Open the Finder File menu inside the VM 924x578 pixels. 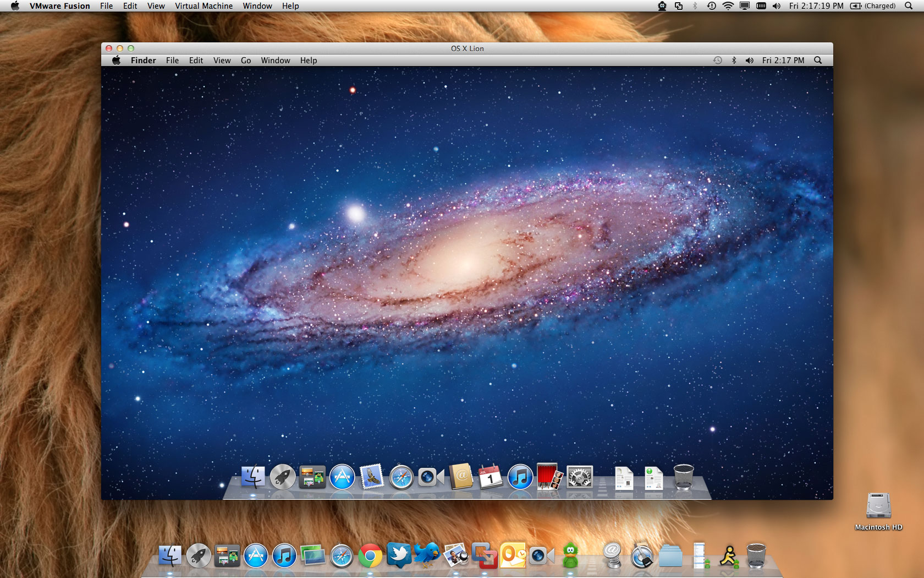click(172, 61)
